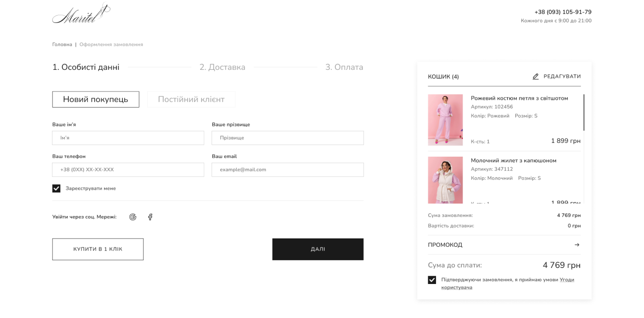Toggle the "Зареєструвати мене" checkbox
This screenshot has width=644, height=318.
(x=57, y=188)
